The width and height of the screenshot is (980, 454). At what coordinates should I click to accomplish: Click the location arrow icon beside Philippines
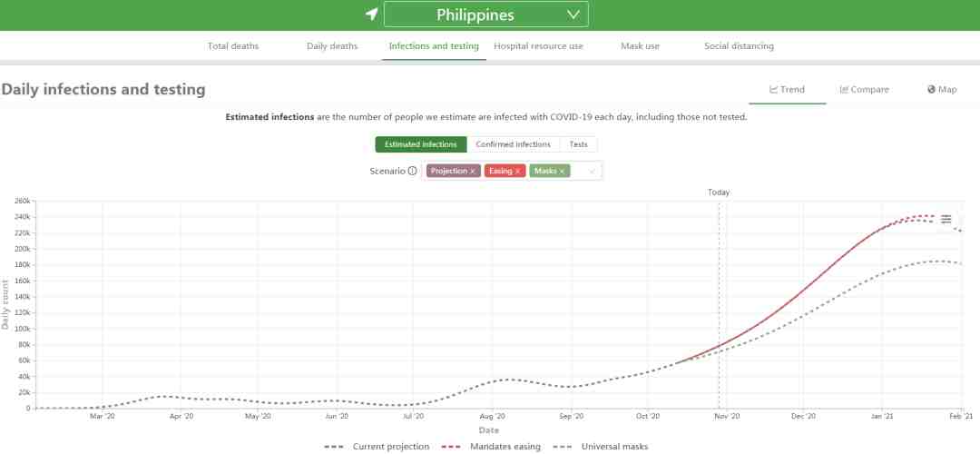click(372, 15)
